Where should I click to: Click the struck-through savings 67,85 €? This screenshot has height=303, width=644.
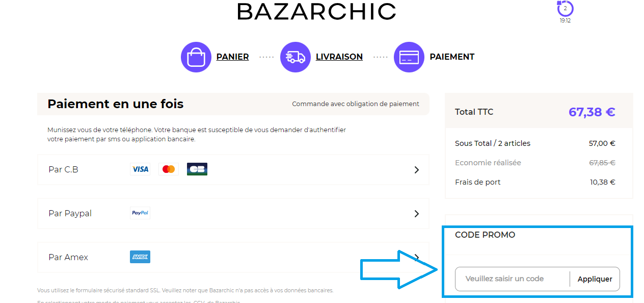[602, 163]
